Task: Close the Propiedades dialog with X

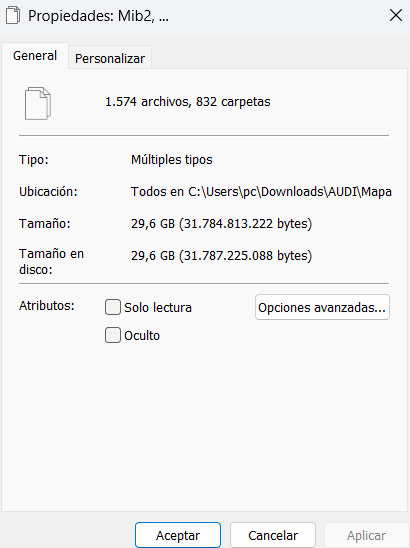Action: [x=396, y=15]
